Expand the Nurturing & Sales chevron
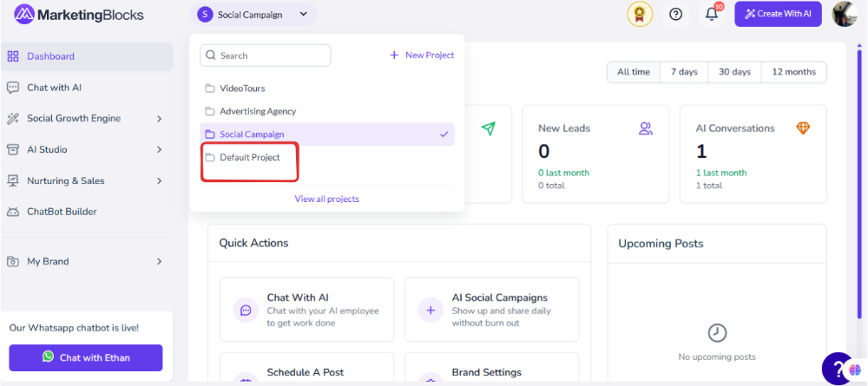Image resolution: width=868 pixels, height=386 pixels. point(159,180)
